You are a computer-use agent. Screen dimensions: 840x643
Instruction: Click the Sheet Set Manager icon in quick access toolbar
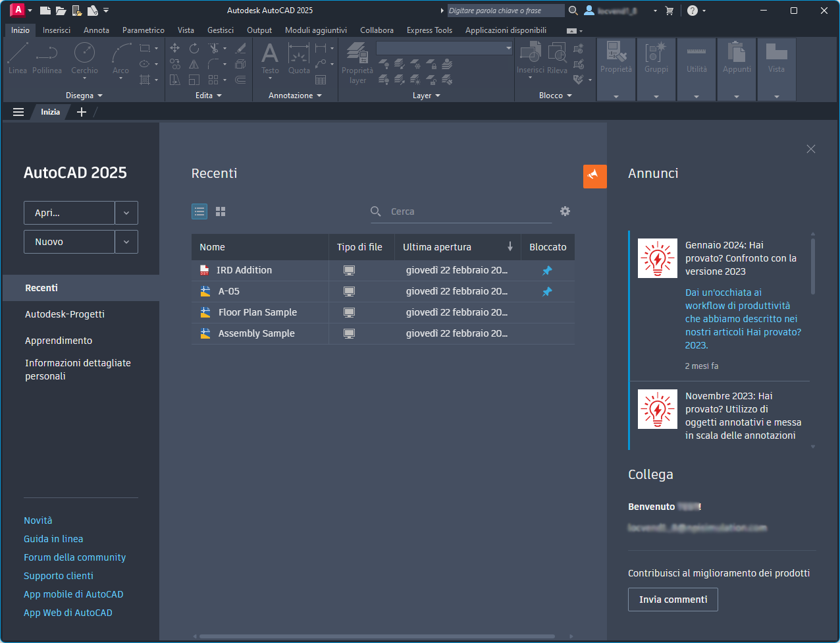(x=93, y=11)
